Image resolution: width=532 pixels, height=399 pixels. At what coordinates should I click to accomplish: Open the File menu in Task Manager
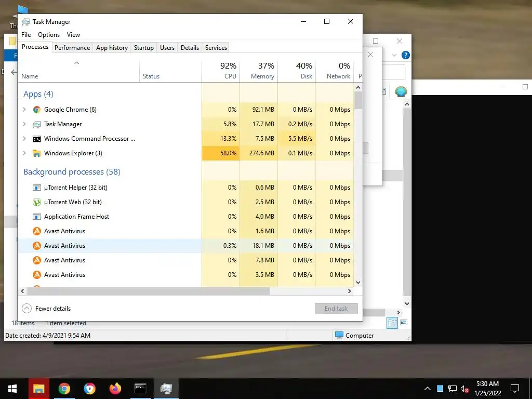tap(26, 35)
